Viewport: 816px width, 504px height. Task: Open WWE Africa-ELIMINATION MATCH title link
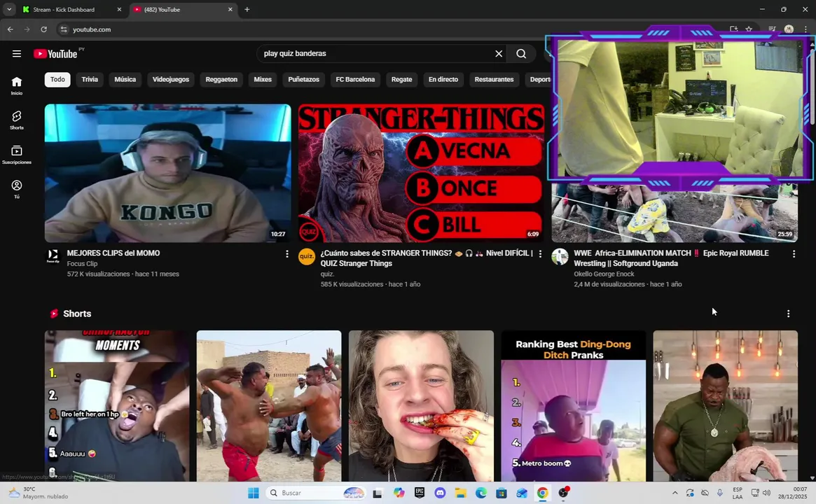tap(671, 258)
